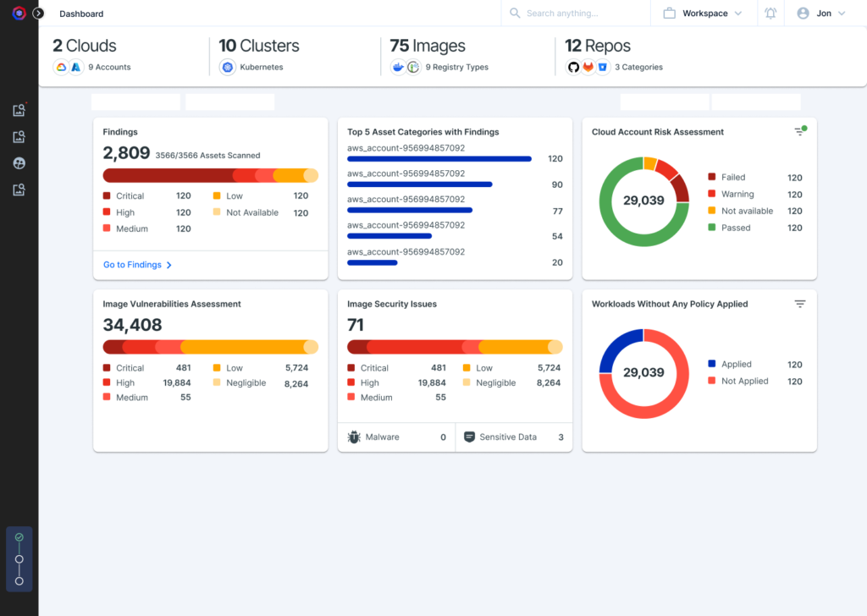Click the Google Cloud icon under Clouds

tap(61, 68)
